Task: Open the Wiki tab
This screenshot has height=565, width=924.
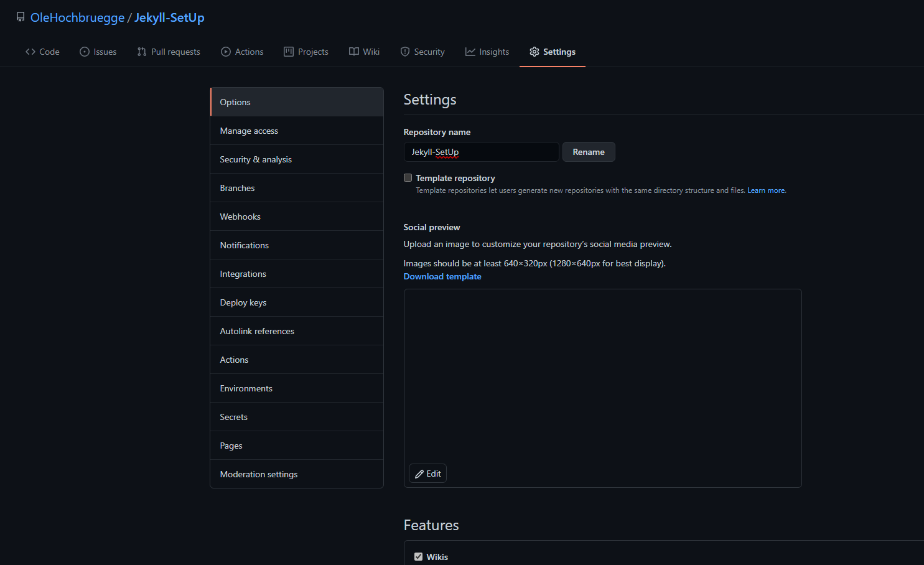Action: tap(365, 52)
